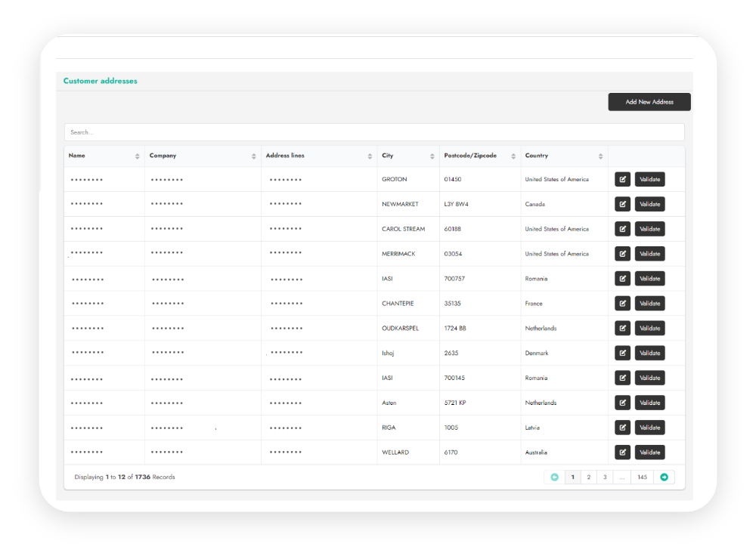Sort the table by Country
Screen dimensions: 756x556
[x=600, y=156]
